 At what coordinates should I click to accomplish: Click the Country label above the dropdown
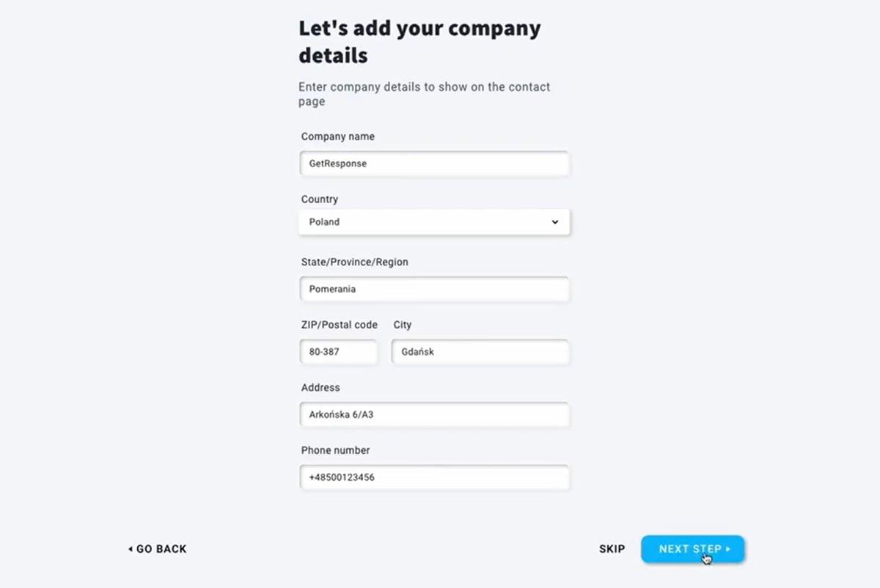[x=319, y=199]
